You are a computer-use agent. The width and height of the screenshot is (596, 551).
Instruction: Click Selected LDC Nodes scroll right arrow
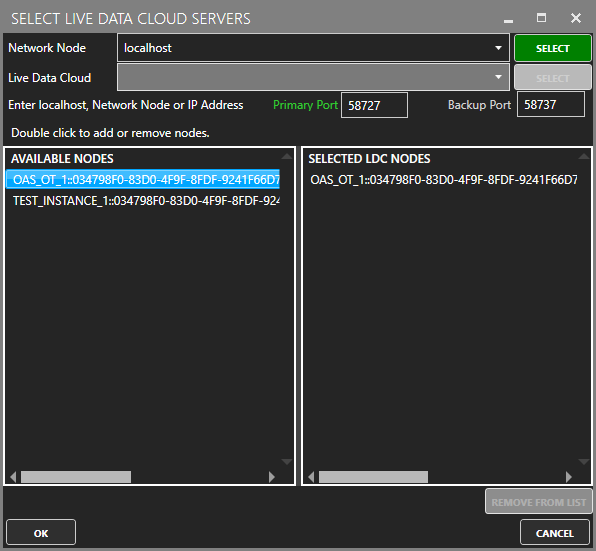point(569,477)
